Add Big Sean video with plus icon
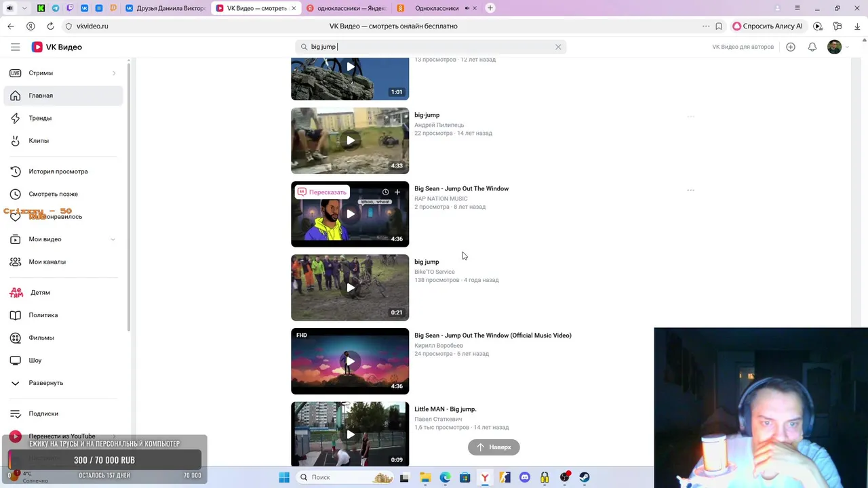Image resolution: width=868 pixels, height=488 pixels. [397, 192]
